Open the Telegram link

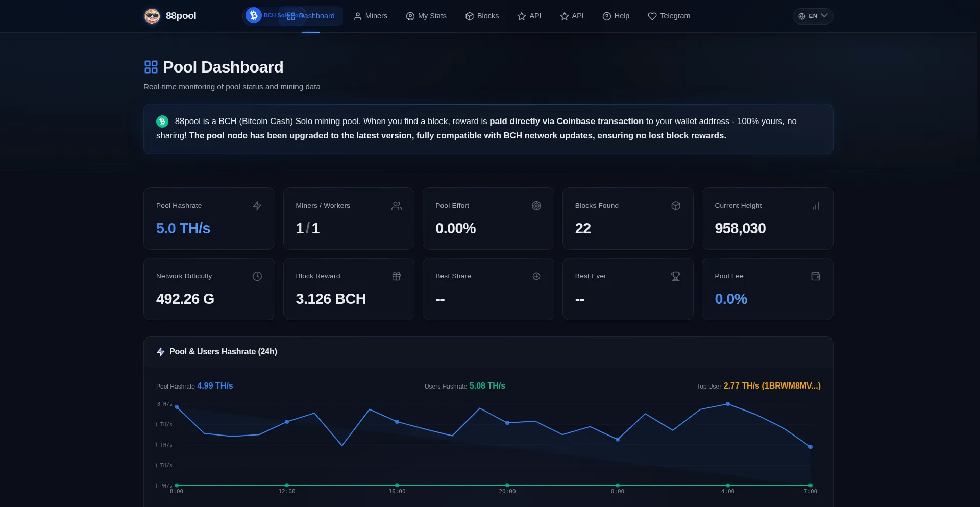pos(669,16)
